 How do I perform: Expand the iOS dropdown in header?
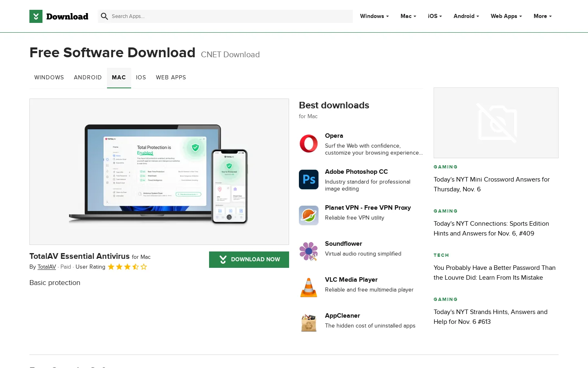[x=435, y=16]
